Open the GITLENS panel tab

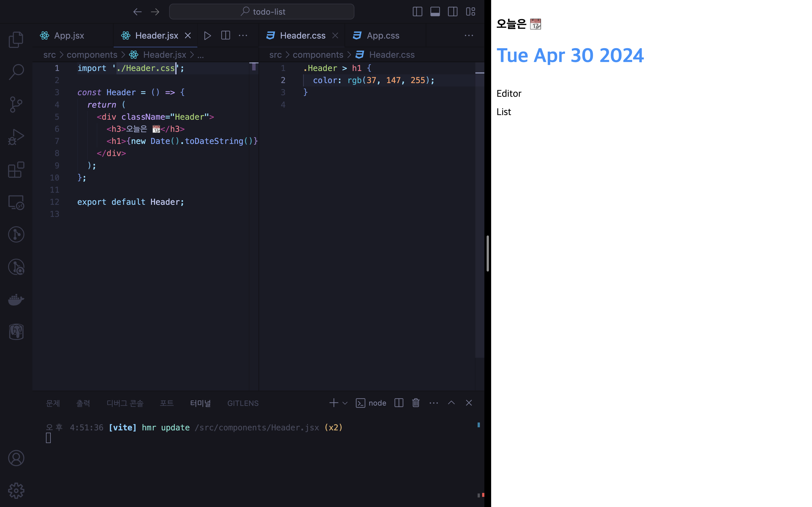[x=242, y=403]
